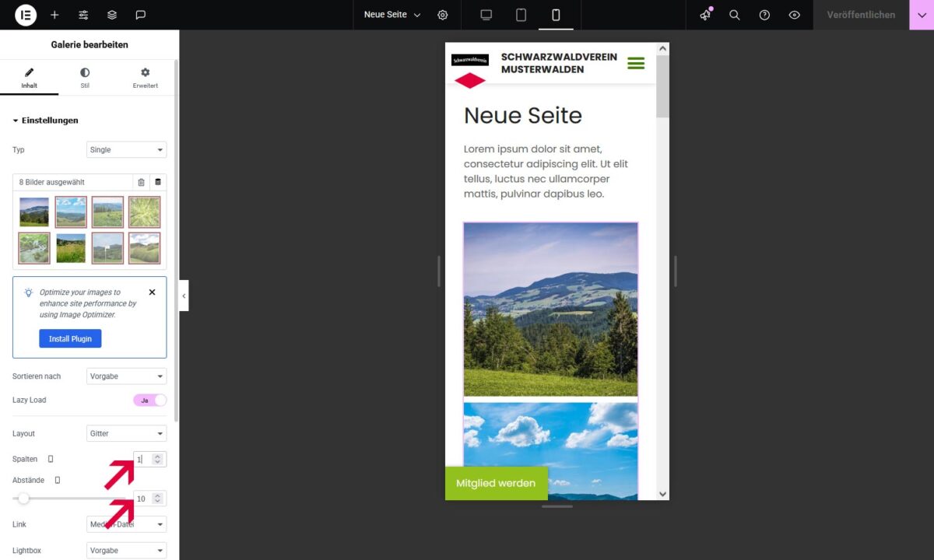934x560 pixels.
Task: Preview changes with the eye icon
Action: [794, 15]
